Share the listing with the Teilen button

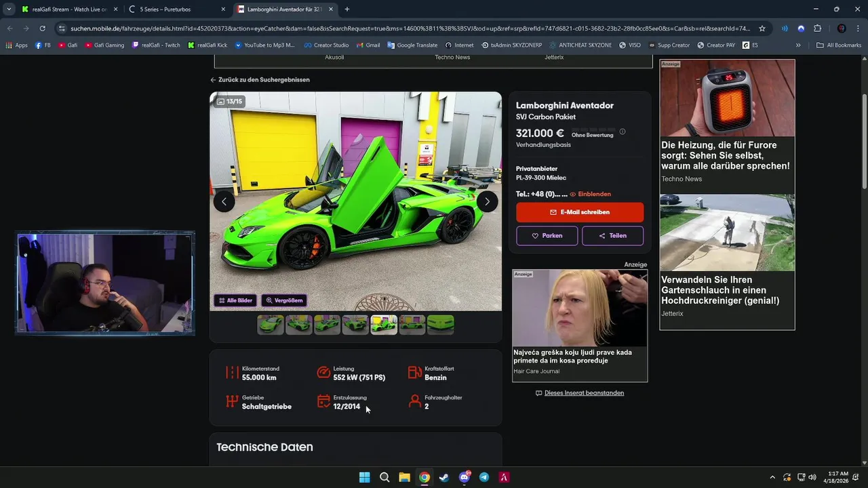pyautogui.click(x=612, y=236)
